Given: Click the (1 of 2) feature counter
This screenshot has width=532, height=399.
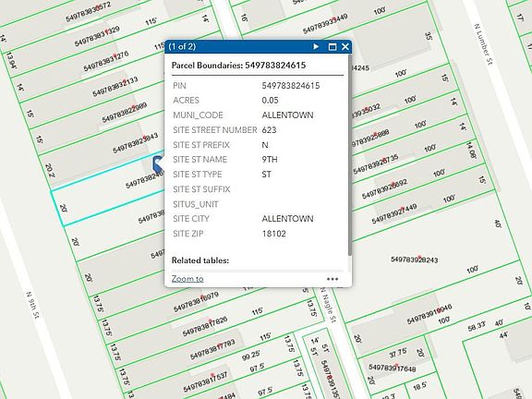Looking at the screenshot, I should click(182, 46).
